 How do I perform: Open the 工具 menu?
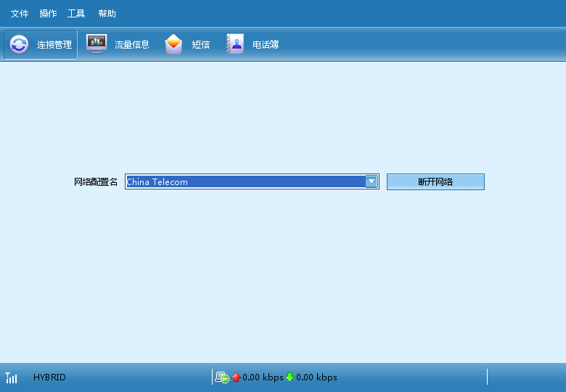pos(76,14)
